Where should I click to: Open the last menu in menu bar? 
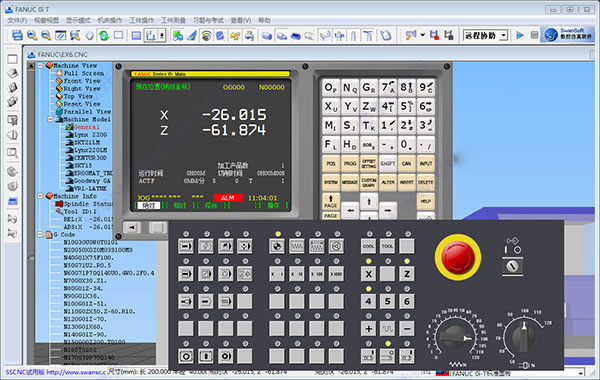[264, 20]
